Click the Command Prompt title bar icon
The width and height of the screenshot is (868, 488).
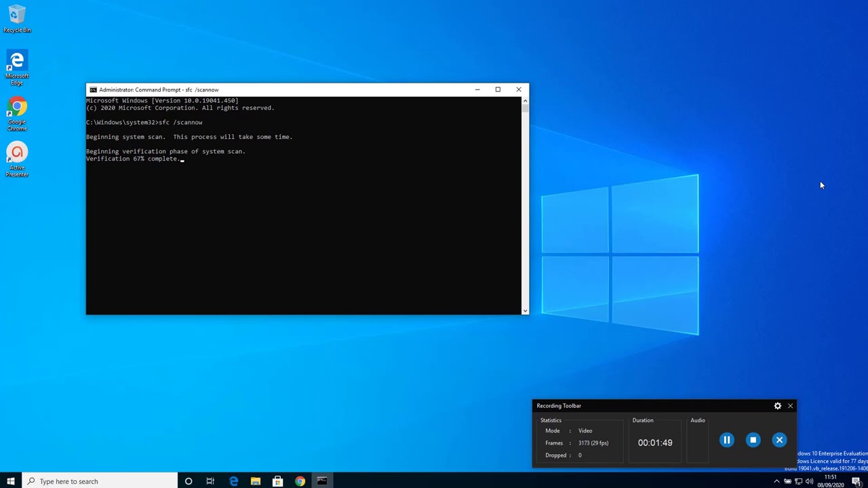(x=93, y=89)
